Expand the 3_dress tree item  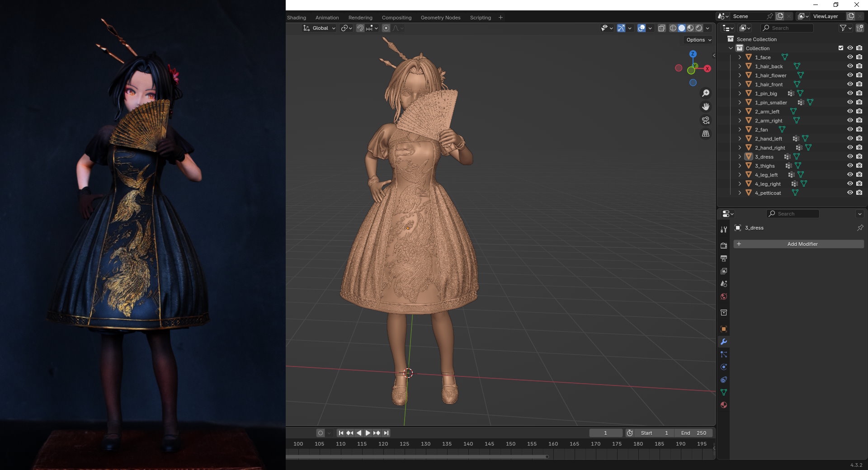(740, 157)
